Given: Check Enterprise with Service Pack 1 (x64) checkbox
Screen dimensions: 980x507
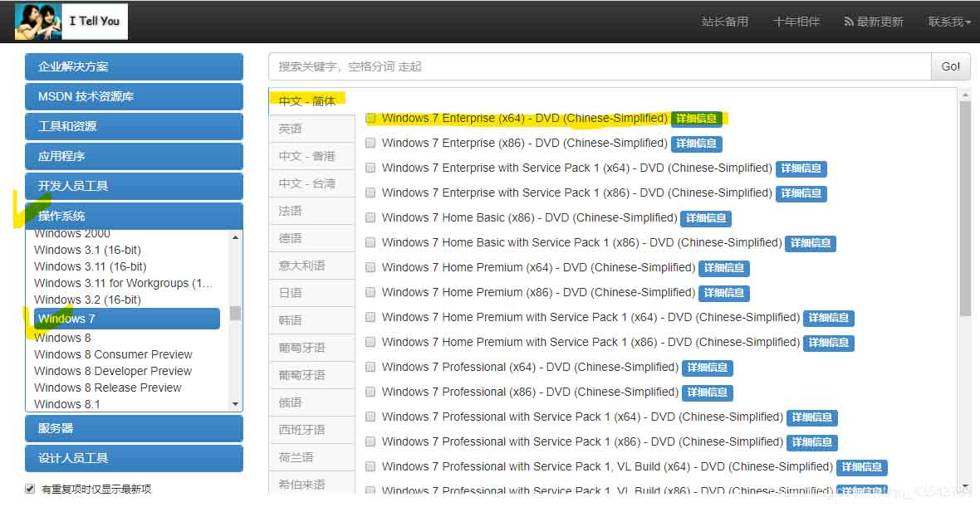Looking at the screenshot, I should tap(370, 168).
